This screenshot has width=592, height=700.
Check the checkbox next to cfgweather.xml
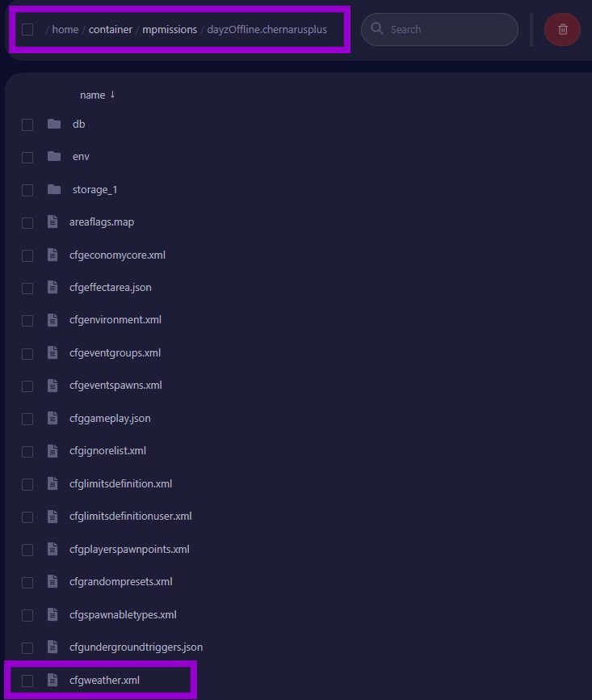coord(27,680)
